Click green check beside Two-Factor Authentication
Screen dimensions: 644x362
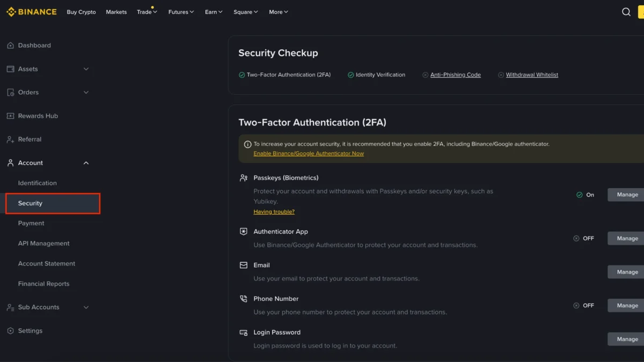pyautogui.click(x=241, y=75)
